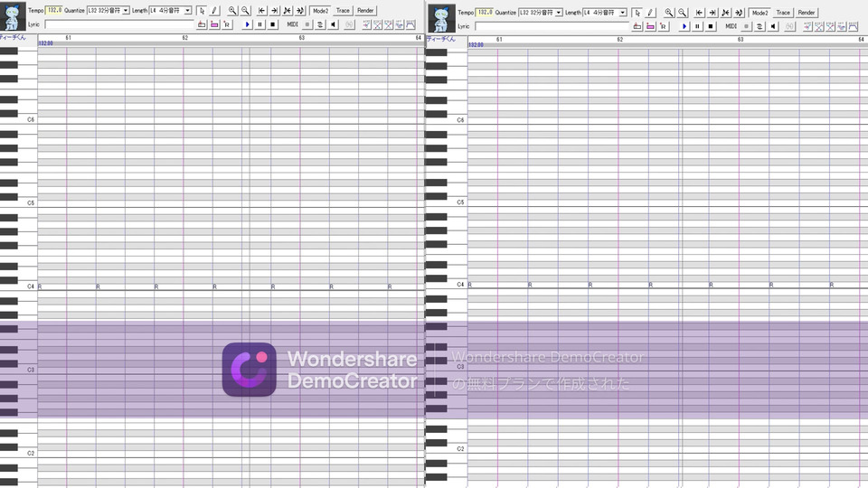Zoom in the piano roll in left window
868x488 pixels.
click(232, 11)
